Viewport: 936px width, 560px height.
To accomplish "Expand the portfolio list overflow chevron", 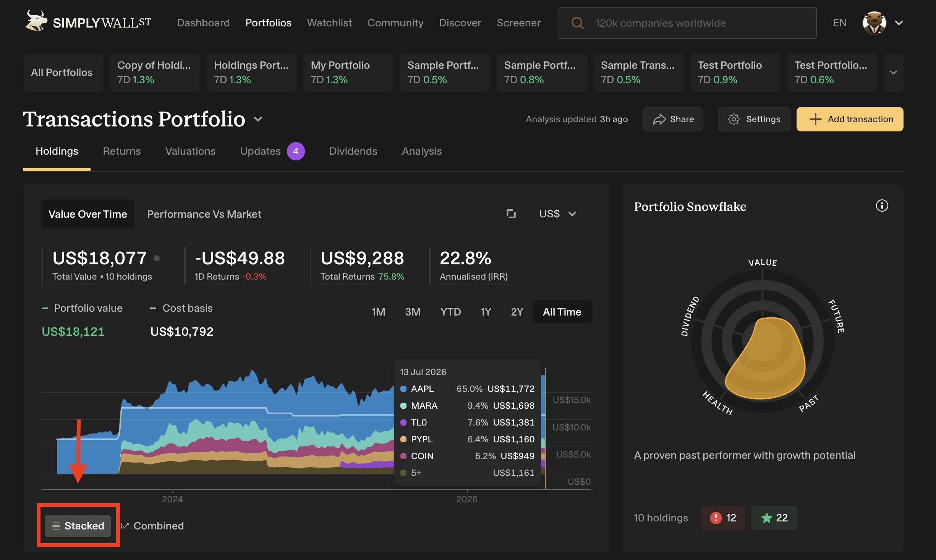I will (x=893, y=73).
